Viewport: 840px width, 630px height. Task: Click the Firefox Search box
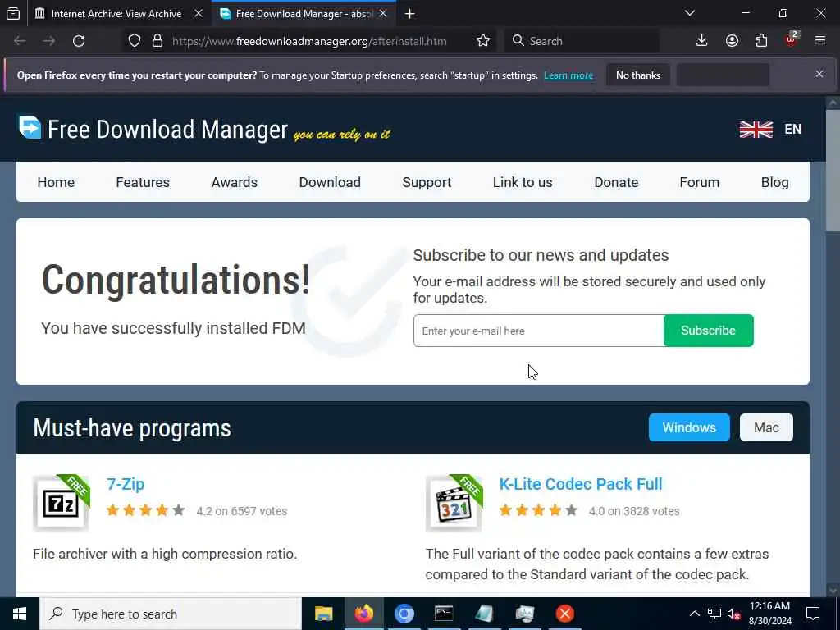coord(582,41)
